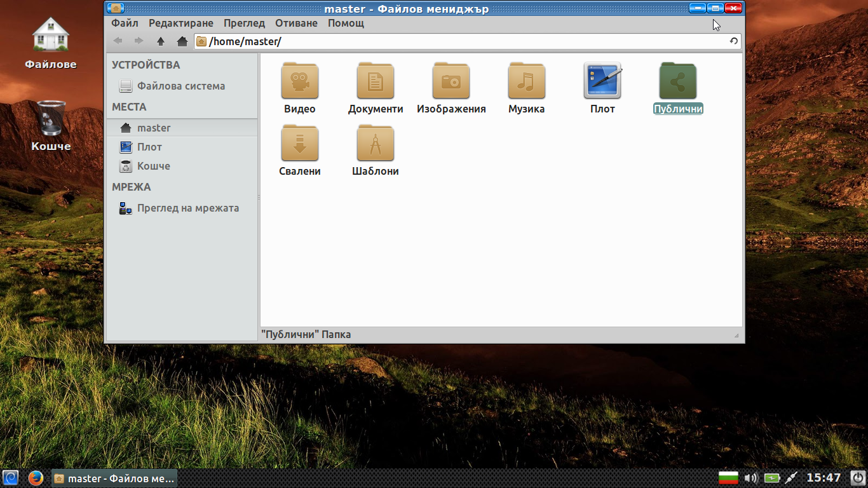Click the УСТРОЙСТВА sidebar heading

click(x=146, y=65)
